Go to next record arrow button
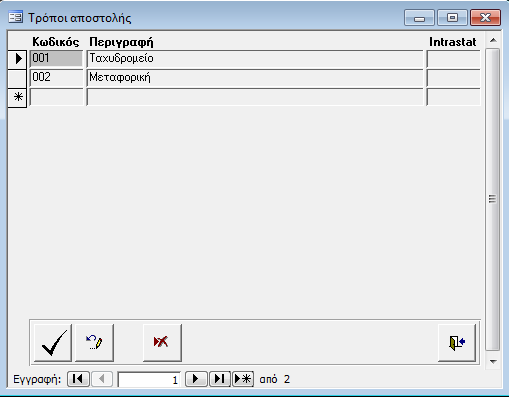The image size is (509, 397). [x=196, y=379]
